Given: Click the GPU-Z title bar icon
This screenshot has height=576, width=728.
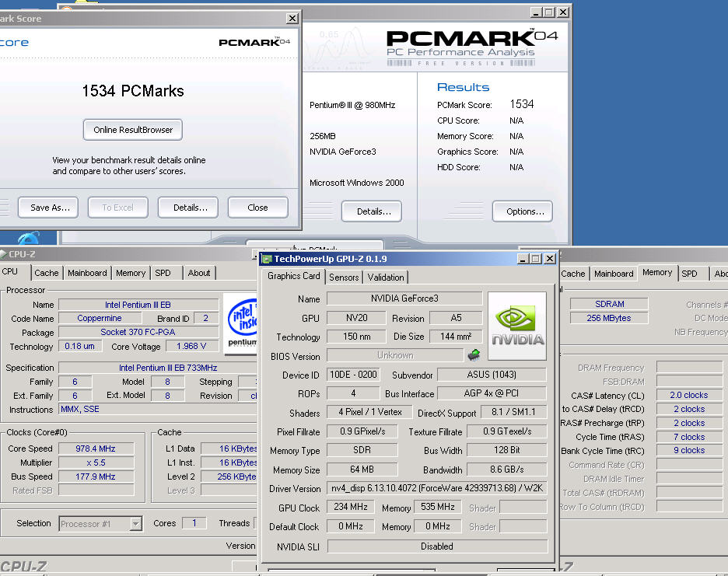Looking at the screenshot, I should click(267, 259).
